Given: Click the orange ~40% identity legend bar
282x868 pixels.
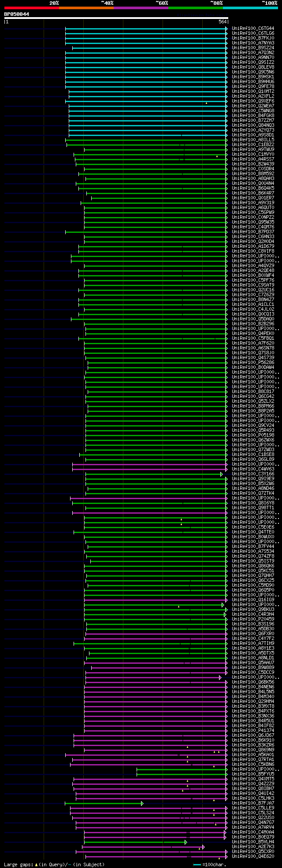Looking at the screenshot, I should point(86,8).
